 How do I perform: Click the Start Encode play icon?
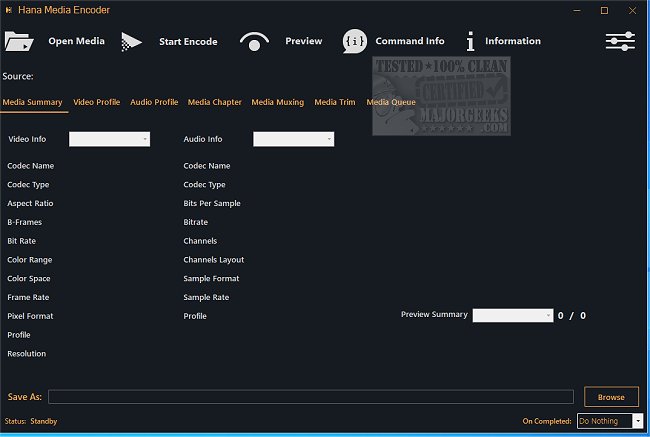tap(131, 42)
